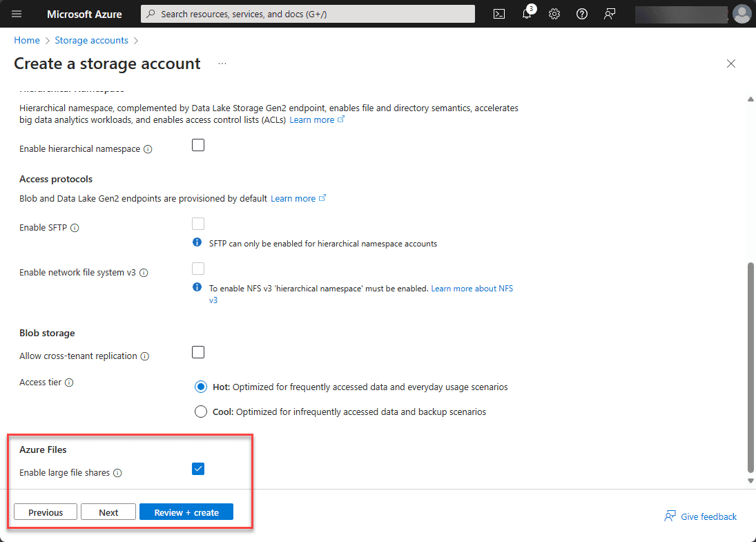The height and width of the screenshot is (542, 756).
Task: Show info for Enable large file shares
Action: 117,473
